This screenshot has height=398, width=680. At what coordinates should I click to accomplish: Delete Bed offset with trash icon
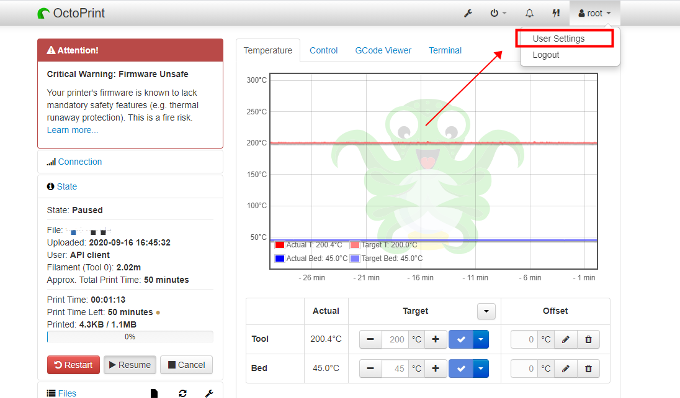(588, 369)
